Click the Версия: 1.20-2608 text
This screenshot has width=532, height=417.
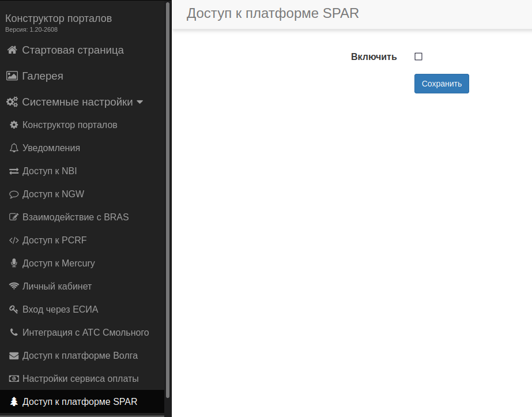tap(31, 29)
